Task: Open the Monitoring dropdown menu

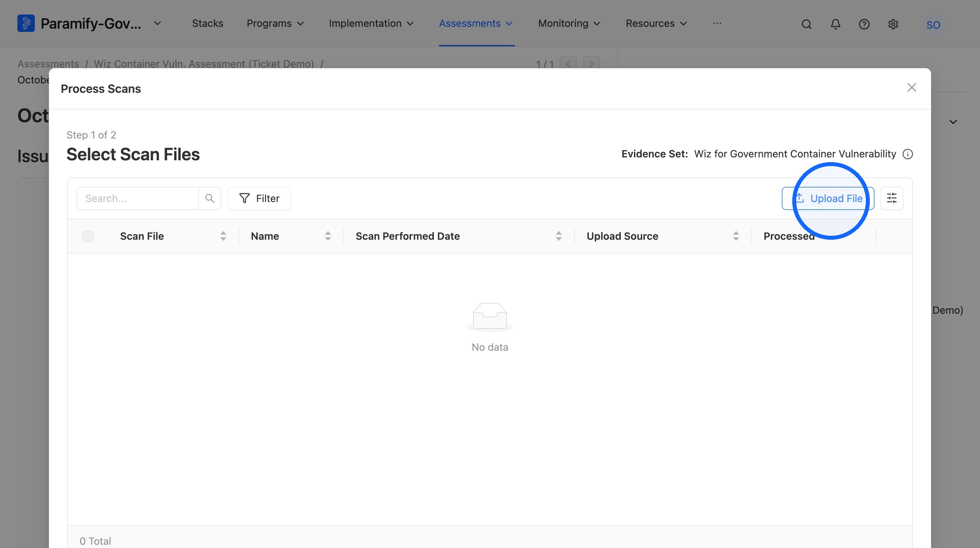Action: click(x=569, y=24)
